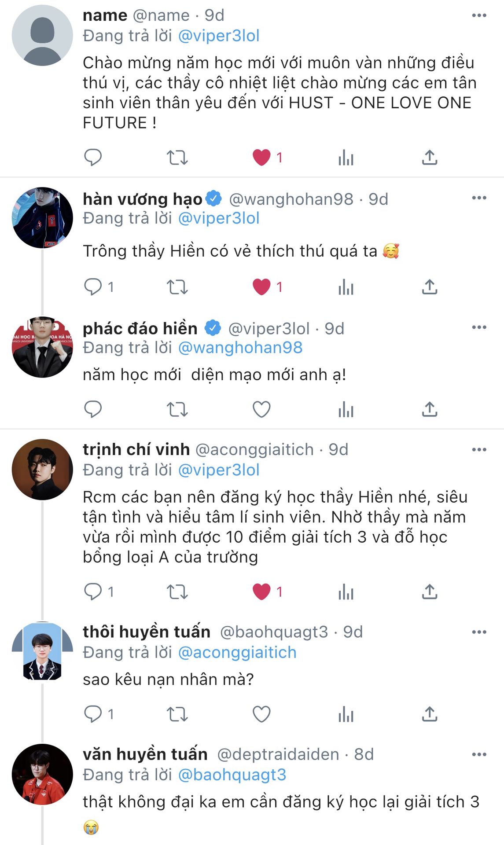The image size is (504, 845).
Task: Like phác đáo hiền's reply tweet
Action: (261, 409)
